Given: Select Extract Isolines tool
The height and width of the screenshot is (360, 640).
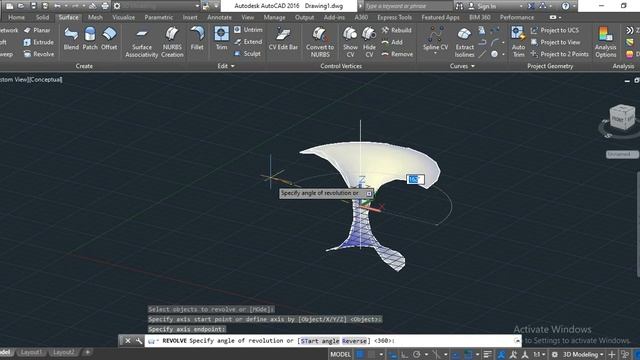Looking at the screenshot, I should [x=464, y=42].
